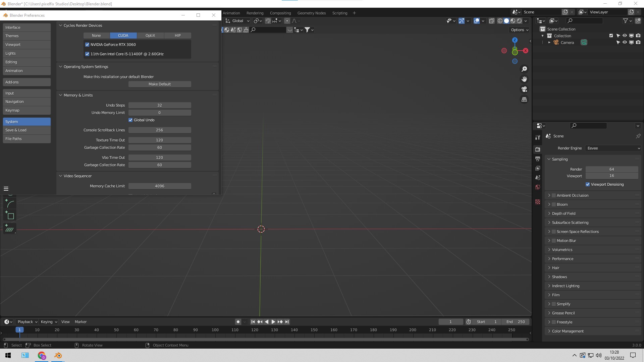Open the Render Engine dropdown
The height and width of the screenshot is (362, 644).
[613, 148]
